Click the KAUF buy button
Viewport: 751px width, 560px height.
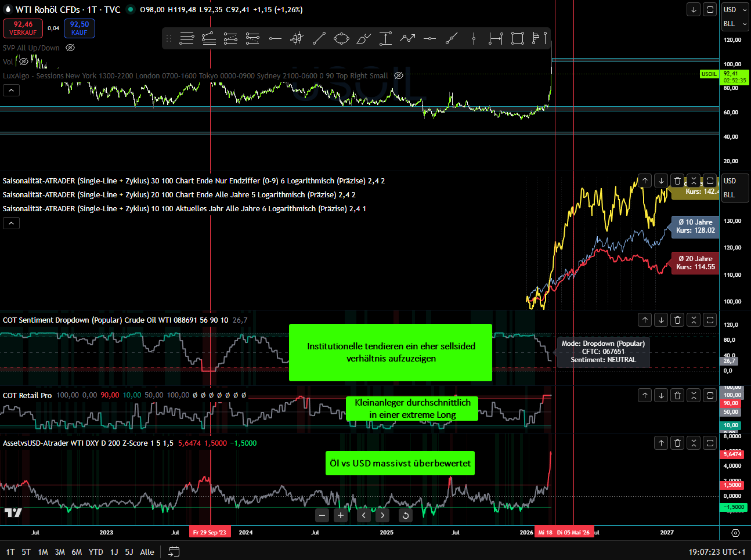pos(79,27)
